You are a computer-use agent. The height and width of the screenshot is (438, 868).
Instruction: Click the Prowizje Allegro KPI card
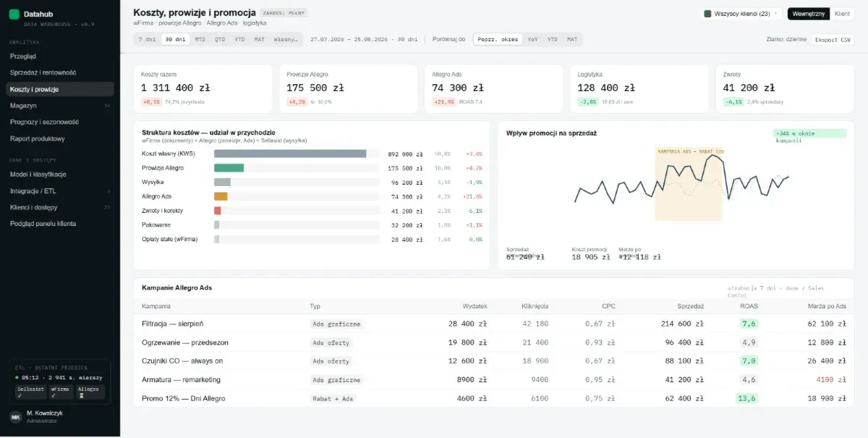[348, 89]
